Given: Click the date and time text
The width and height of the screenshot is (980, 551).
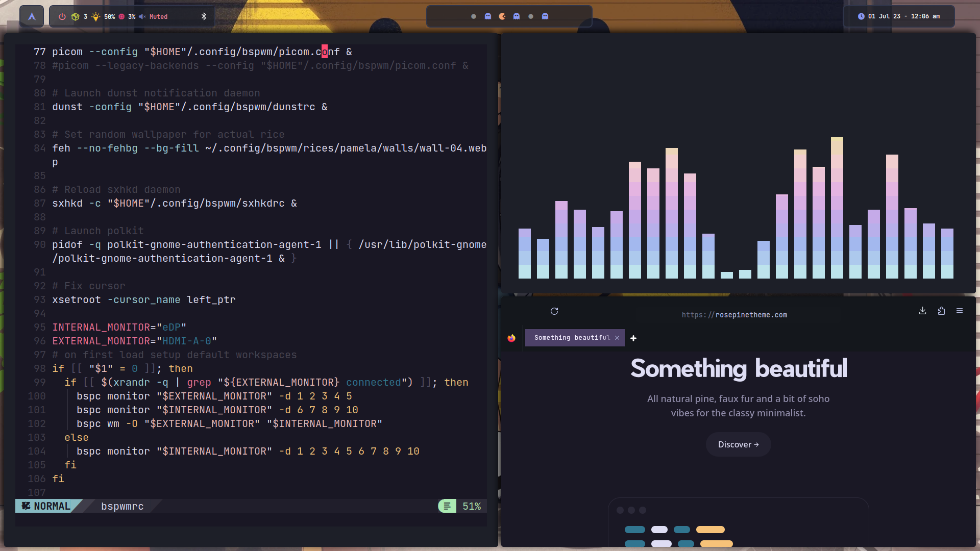Looking at the screenshot, I should (904, 16).
